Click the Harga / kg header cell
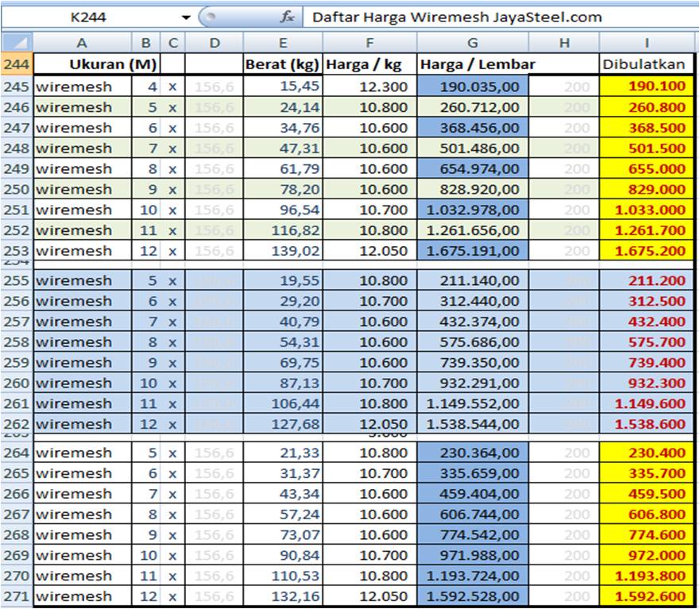Viewport: 700px width, 609px height. click(x=369, y=64)
